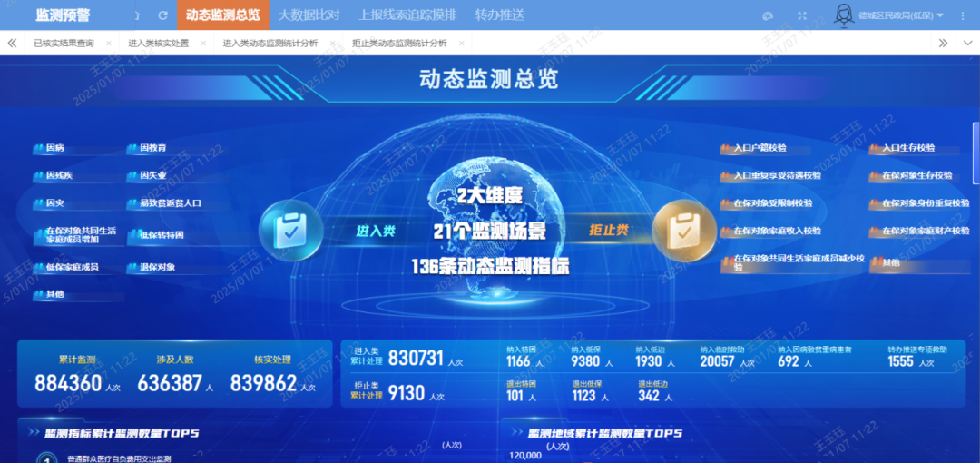This screenshot has height=463, width=980.
Task: Switch to the 大数据比对 menu
Action: tap(309, 15)
